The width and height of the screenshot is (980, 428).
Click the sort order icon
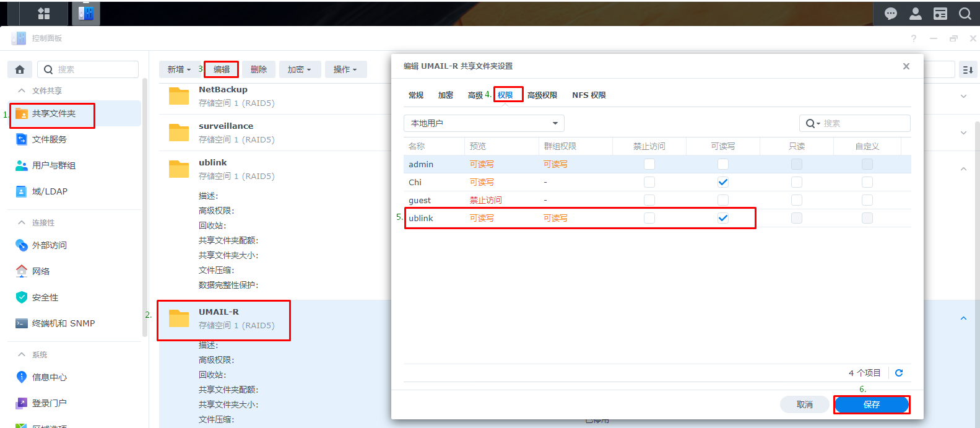pos(968,70)
